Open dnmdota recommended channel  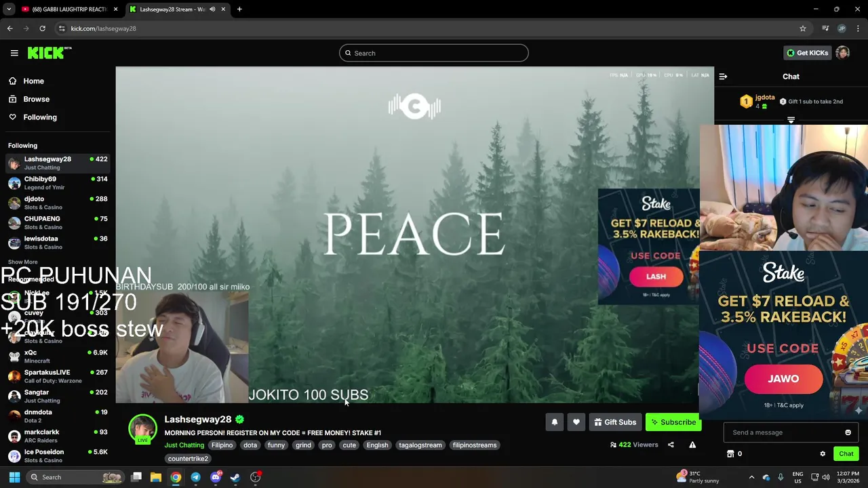tap(58, 416)
